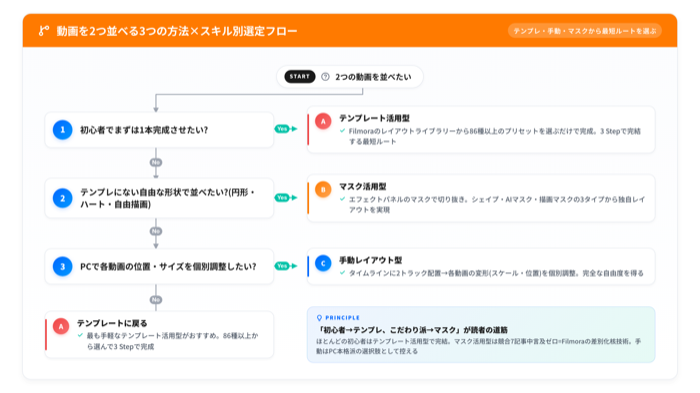Click the header title 動画を2つ並べる3つの方法×スキル別選定フロー
Screen dimensions: 700x393
click(x=177, y=31)
